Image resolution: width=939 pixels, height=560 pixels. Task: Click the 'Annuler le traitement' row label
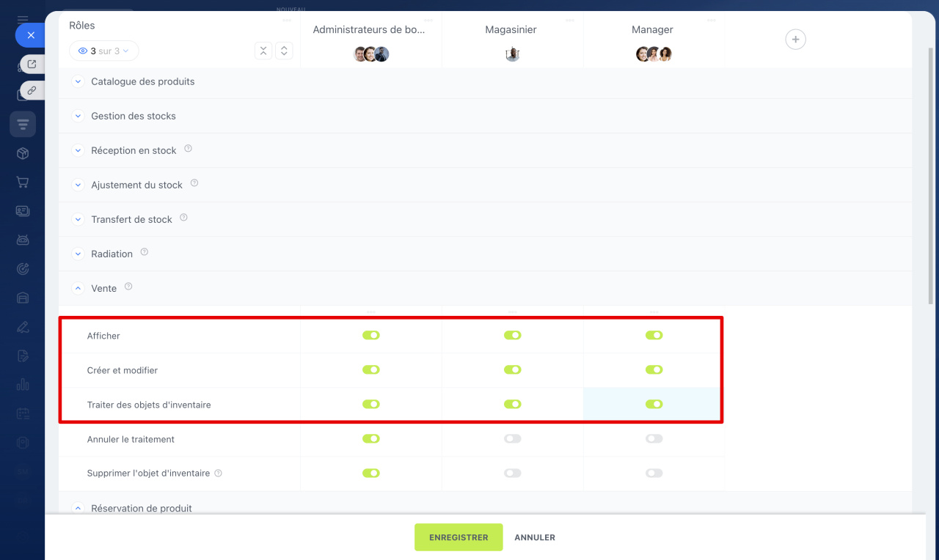tap(131, 439)
